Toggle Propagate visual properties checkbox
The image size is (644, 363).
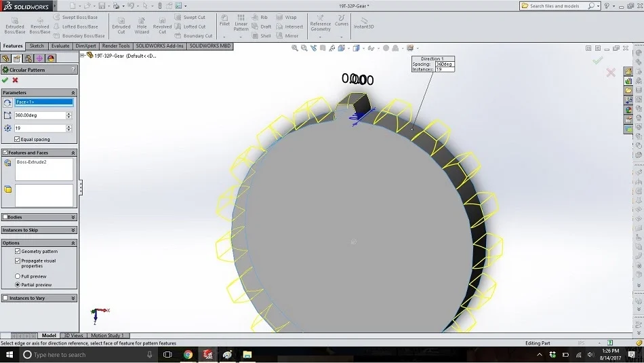click(x=18, y=261)
